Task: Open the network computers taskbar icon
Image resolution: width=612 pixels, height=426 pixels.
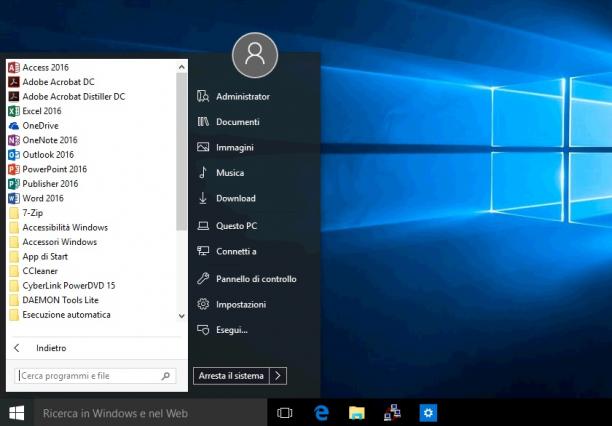Action: coord(392,413)
